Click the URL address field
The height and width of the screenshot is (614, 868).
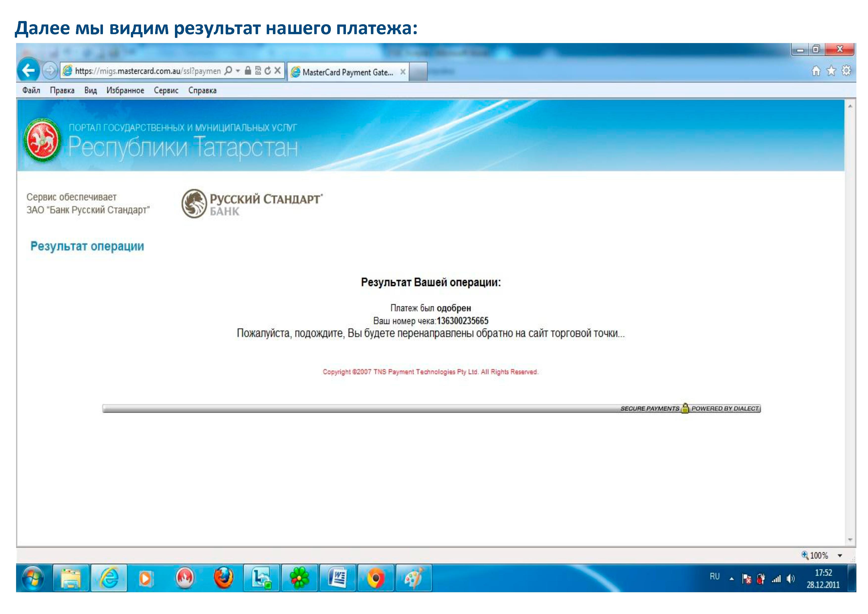pyautogui.click(x=147, y=71)
